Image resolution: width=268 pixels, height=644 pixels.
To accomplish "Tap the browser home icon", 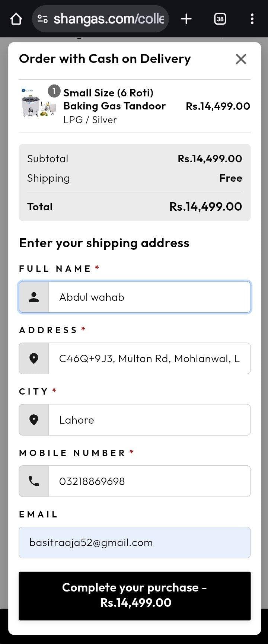I will pos(16,19).
